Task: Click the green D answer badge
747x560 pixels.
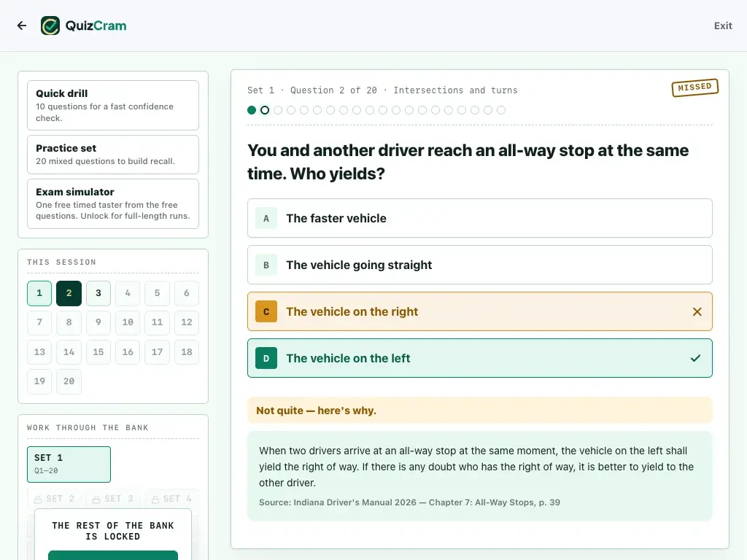Action: point(266,358)
